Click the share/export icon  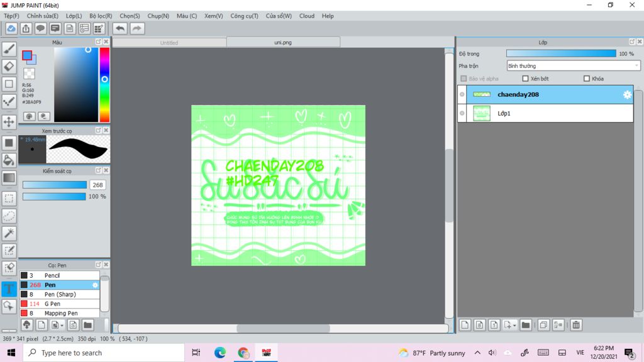pos(26,28)
